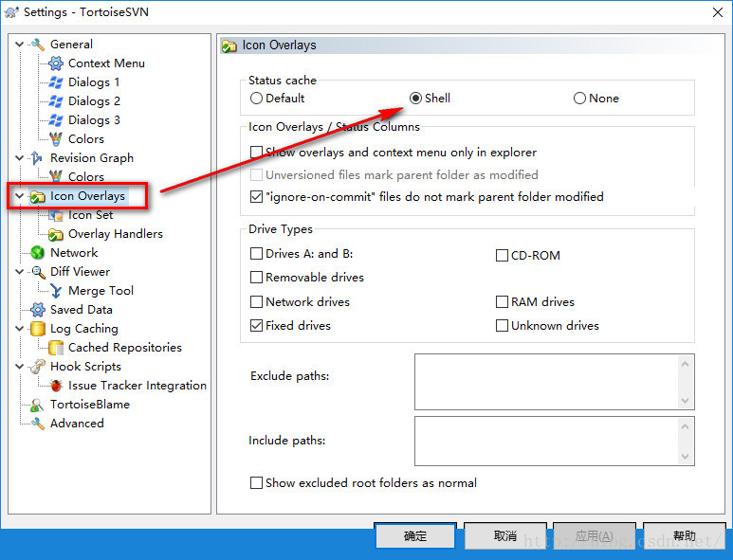Click the Dialogs 2 window icon
The image size is (733, 560).
56,100
